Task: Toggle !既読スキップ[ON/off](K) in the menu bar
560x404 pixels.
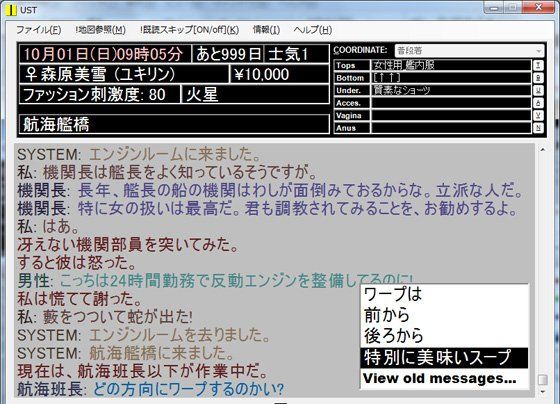Action: coord(190,30)
